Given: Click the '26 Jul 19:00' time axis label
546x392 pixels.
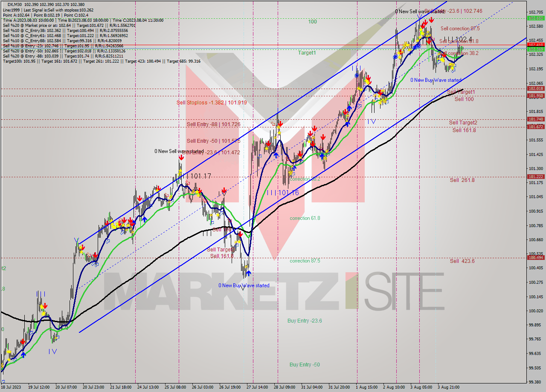Looking at the screenshot, I should 230,387.
